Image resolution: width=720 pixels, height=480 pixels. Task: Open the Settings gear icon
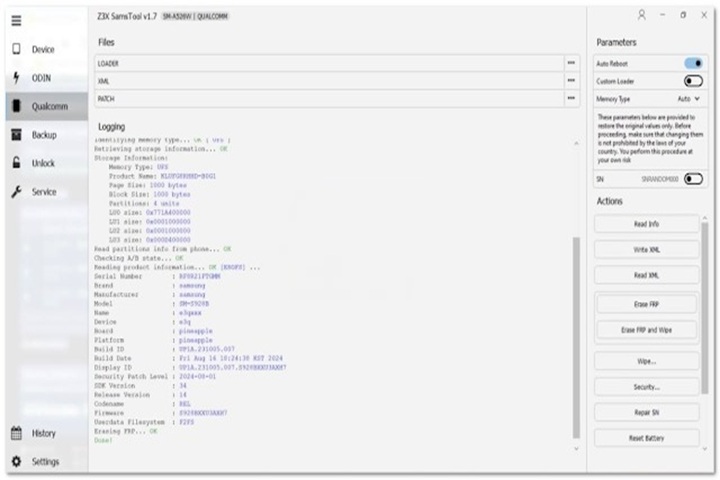[16, 462]
